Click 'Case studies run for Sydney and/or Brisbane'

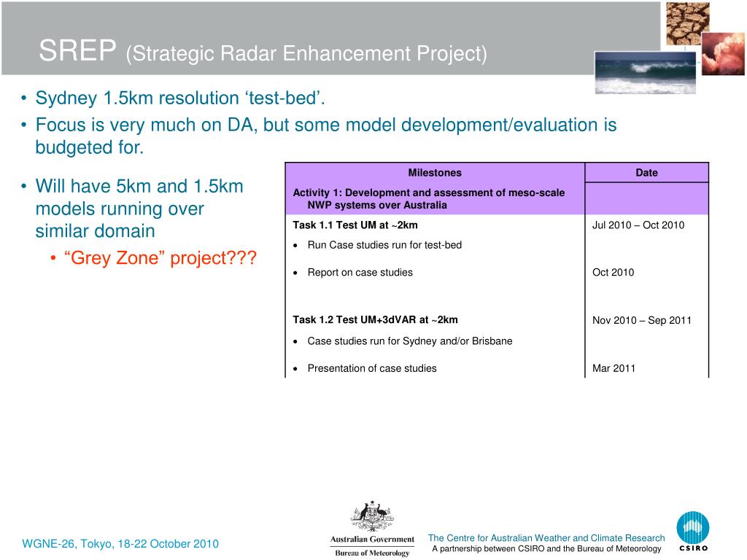pos(410,341)
